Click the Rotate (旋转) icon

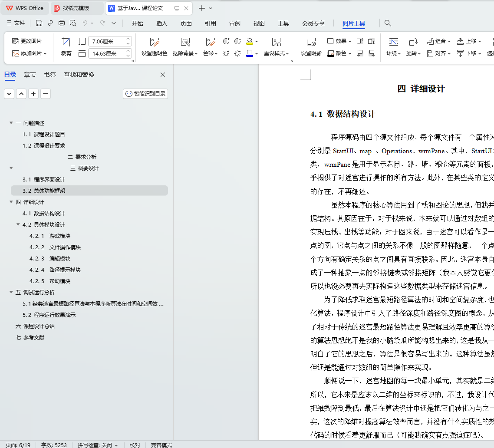pos(413,42)
